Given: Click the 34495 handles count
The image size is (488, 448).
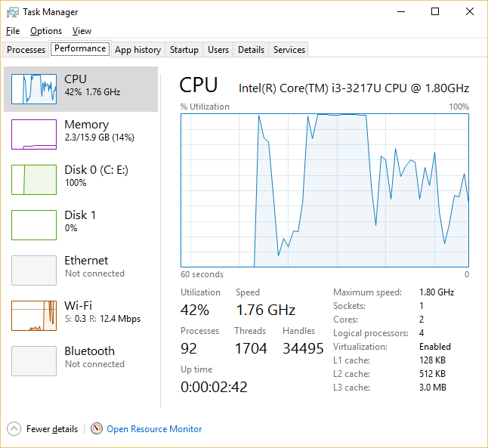Looking at the screenshot, I should [x=303, y=348].
